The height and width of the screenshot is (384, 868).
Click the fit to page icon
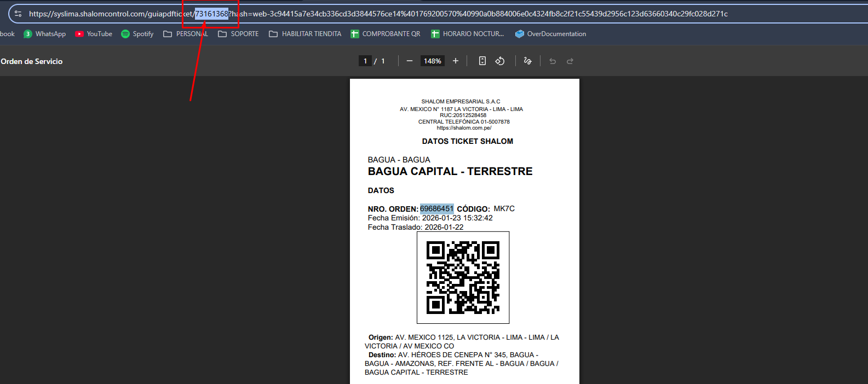[482, 61]
